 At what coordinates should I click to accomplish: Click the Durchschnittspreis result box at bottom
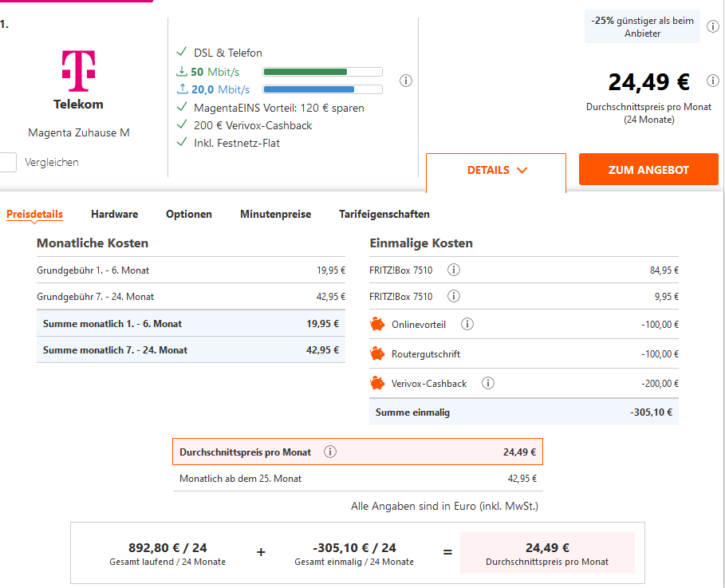pos(547,553)
